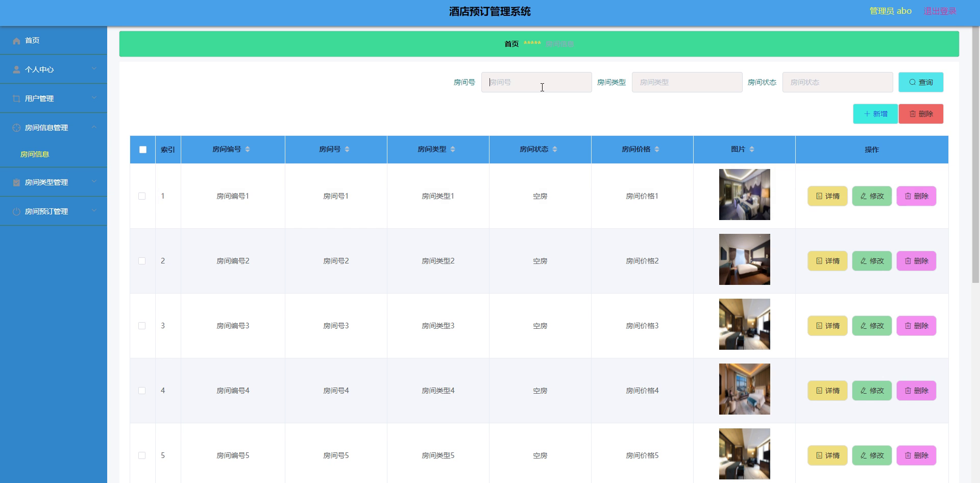Open room image thumbnail in row 2

coord(745,259)
